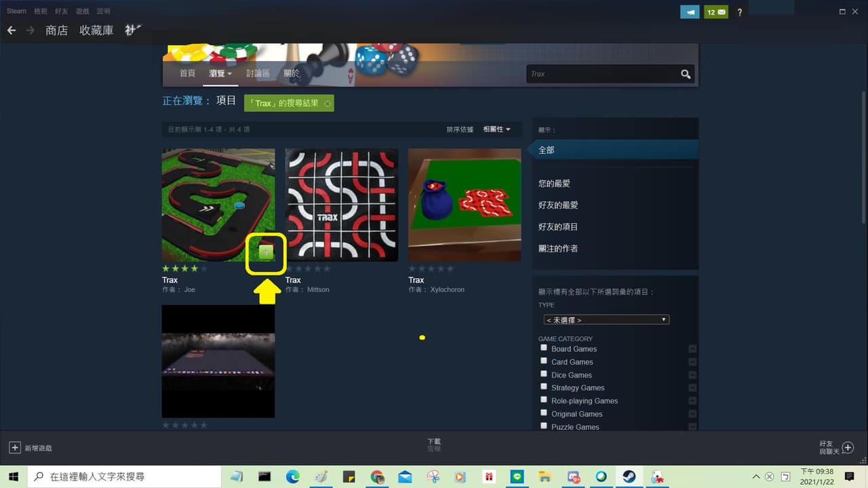Viewport: 868px width, 488px height.
Task: Enable the Dice Games filter checkbox
Action: pos(544,373)
